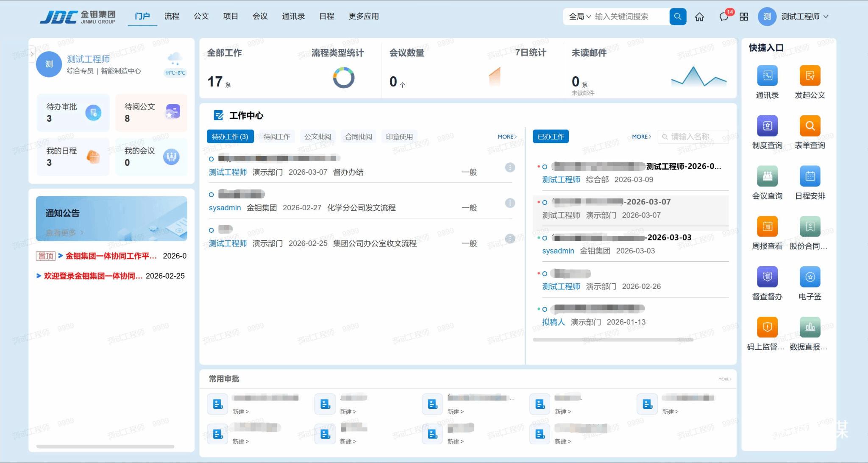Open the 电子签 quick entry icon
Screen dimensions: 868x463
point(810,277)
